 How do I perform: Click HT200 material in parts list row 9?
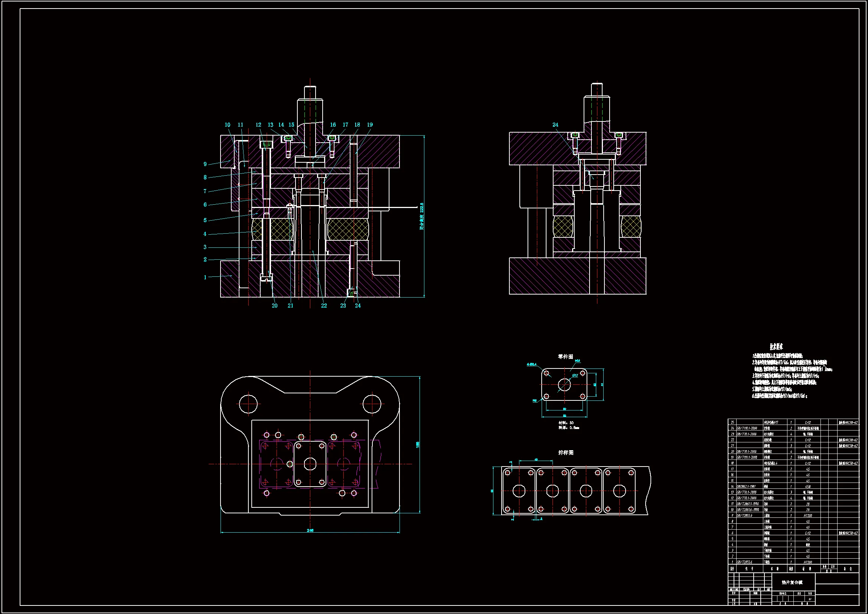click(807, 516)
